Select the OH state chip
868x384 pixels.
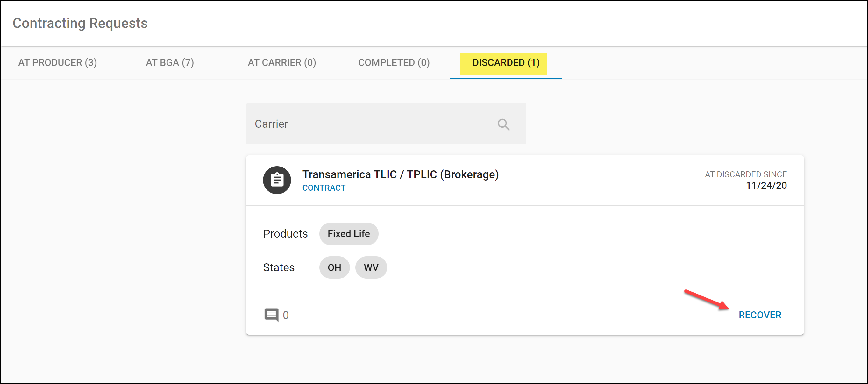click(334, 267)
